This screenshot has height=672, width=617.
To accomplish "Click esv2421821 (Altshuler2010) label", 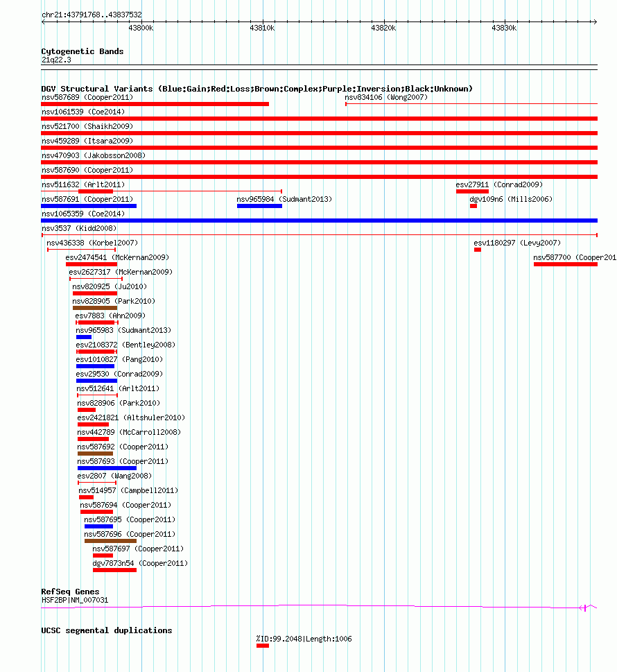I will 131,418.
